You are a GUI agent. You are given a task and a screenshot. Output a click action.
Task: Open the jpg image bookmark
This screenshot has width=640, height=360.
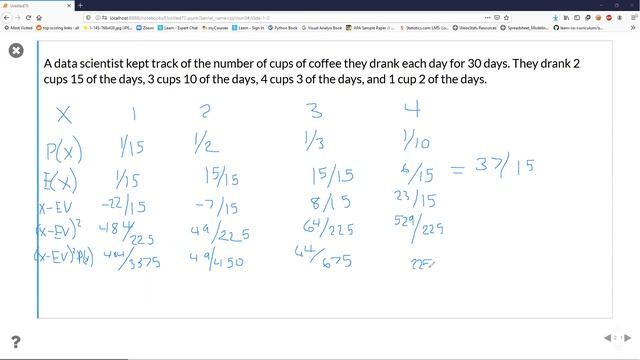[108, 28]
